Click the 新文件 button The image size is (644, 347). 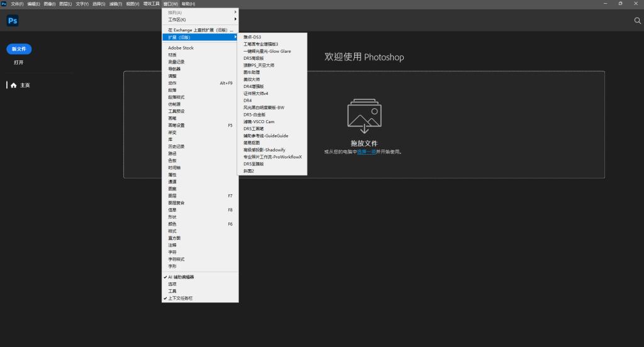(x=19, y=49)
